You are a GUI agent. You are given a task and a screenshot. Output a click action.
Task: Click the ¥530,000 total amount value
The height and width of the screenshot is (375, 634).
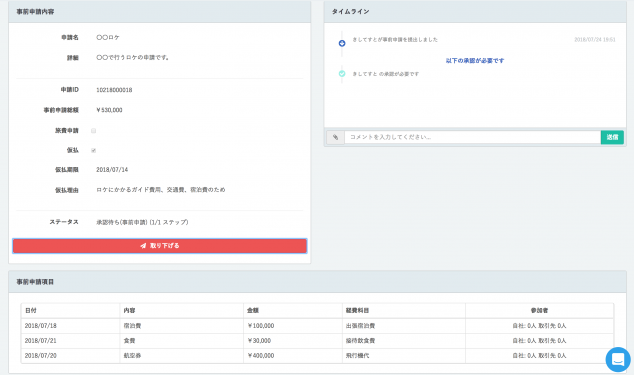[x=109, y=110]
